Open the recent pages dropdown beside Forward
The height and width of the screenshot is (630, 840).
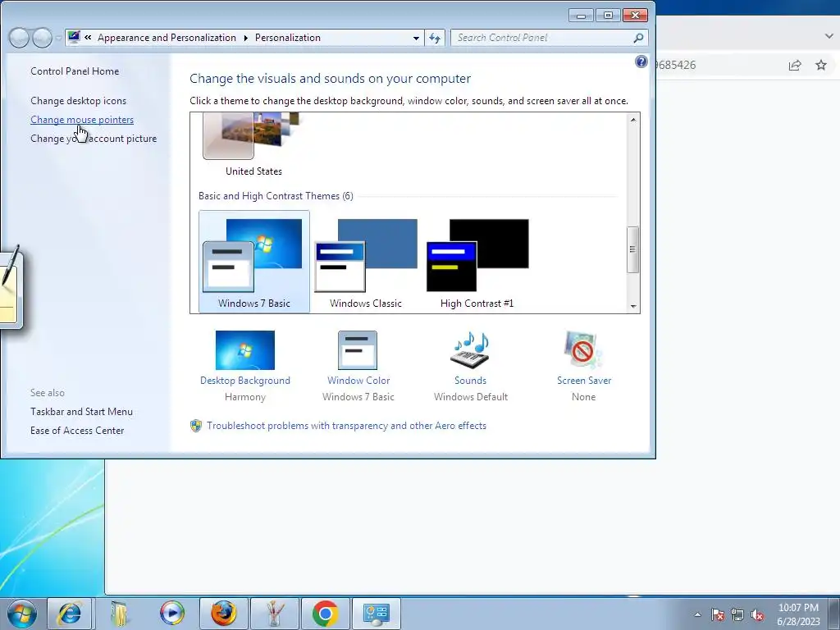click(x=58, y=38)
